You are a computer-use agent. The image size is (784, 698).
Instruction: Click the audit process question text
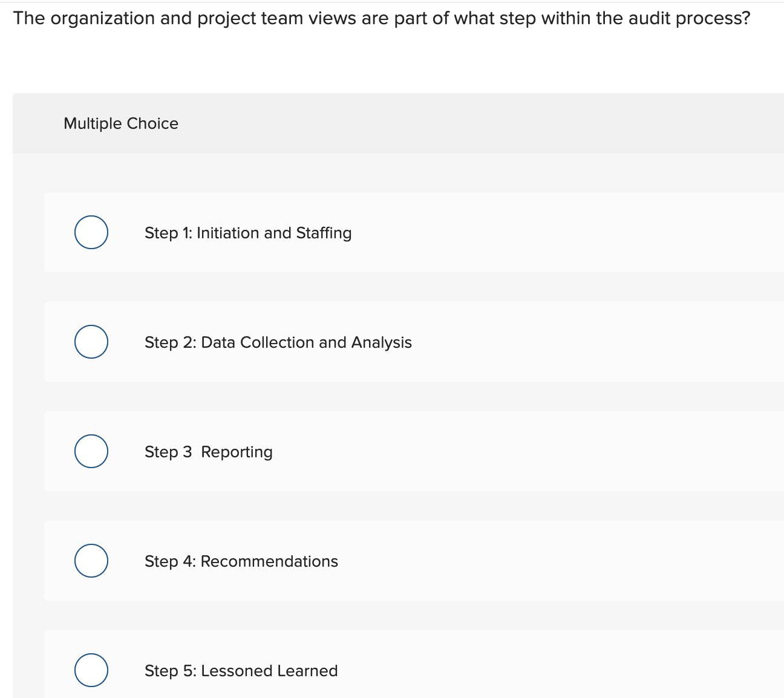[381, 18]
